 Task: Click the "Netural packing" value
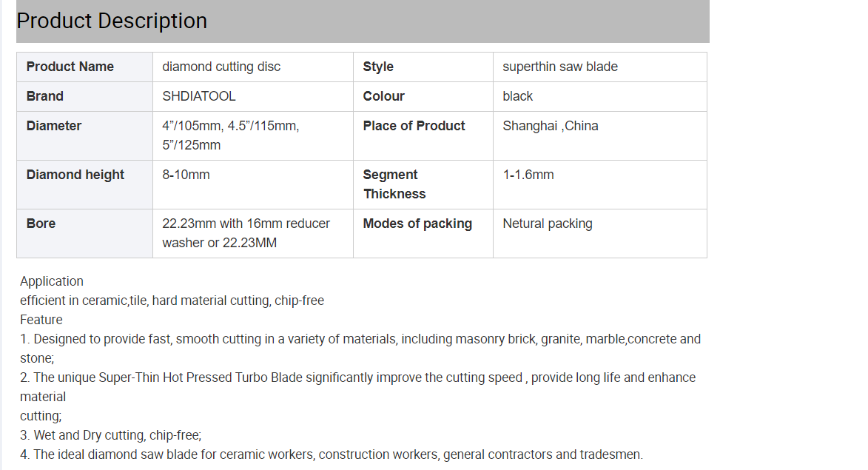[x=548, y=224]
